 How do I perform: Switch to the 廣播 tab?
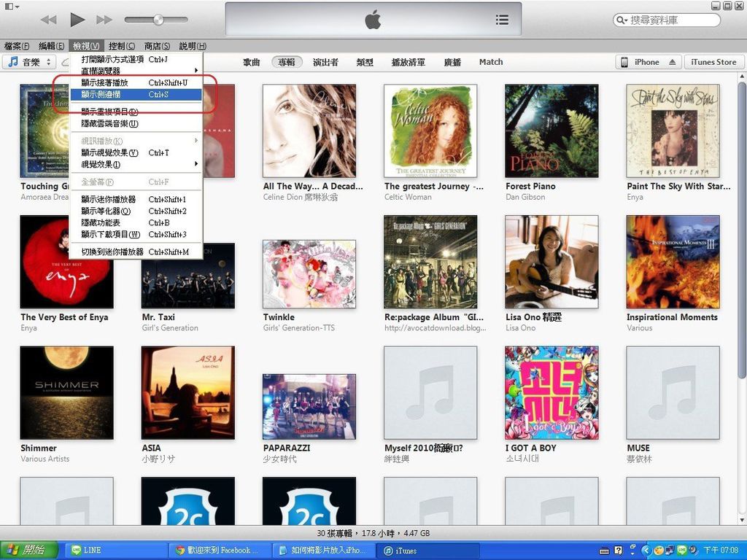coord(452,62)
